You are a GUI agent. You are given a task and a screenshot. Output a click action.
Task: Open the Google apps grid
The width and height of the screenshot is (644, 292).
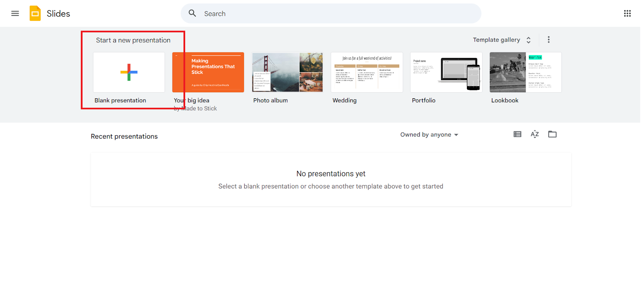pos(627,13)
